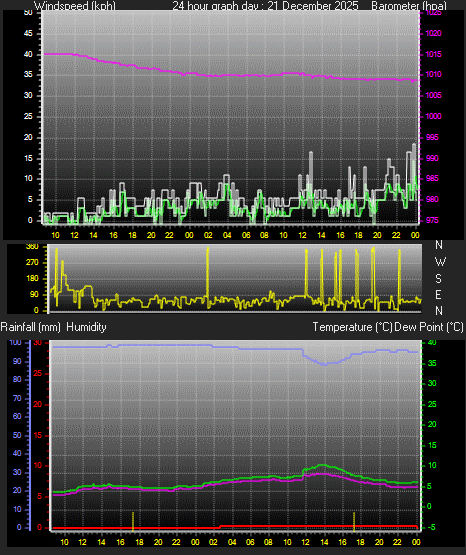The height and width of the screenshot is (555, 466).
Task: Click the S compass label
Action: (x=438, y=279)
